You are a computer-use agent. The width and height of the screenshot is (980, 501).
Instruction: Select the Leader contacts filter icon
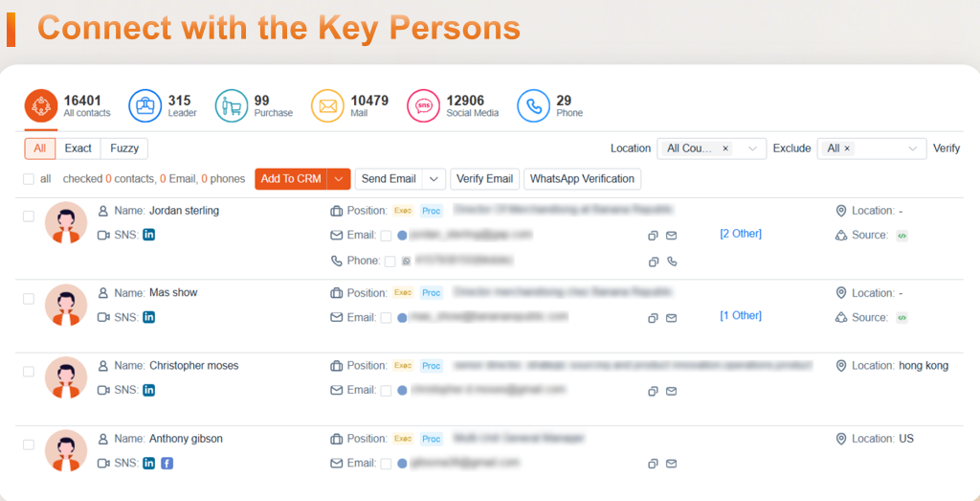pyautogui.click(x=145, y=106)
